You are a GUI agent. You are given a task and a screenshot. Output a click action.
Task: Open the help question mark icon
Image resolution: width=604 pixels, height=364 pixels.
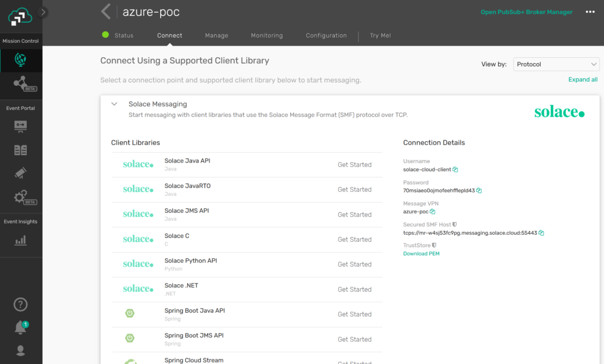(x=20, y=304)
